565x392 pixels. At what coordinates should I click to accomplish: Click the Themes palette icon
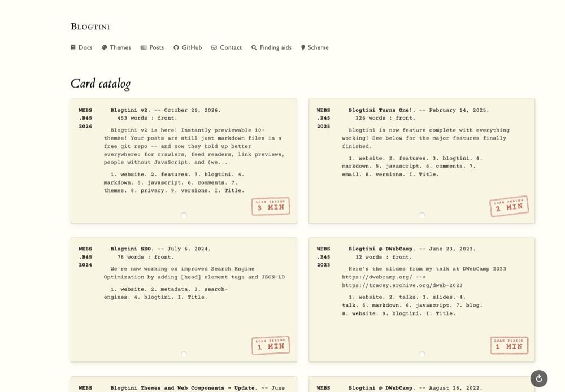pos(105,47)
